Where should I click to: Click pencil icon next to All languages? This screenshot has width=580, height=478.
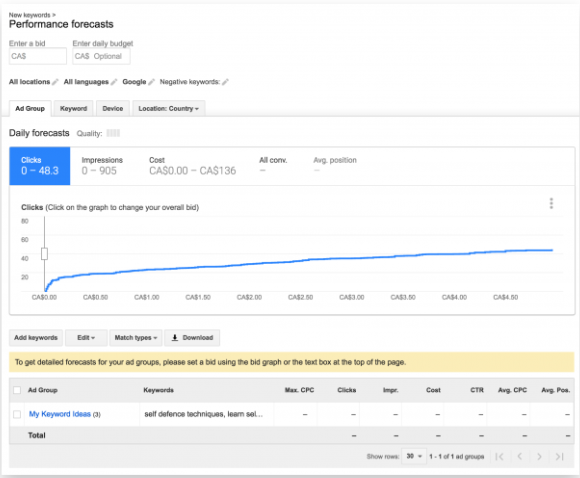point(114,82)
